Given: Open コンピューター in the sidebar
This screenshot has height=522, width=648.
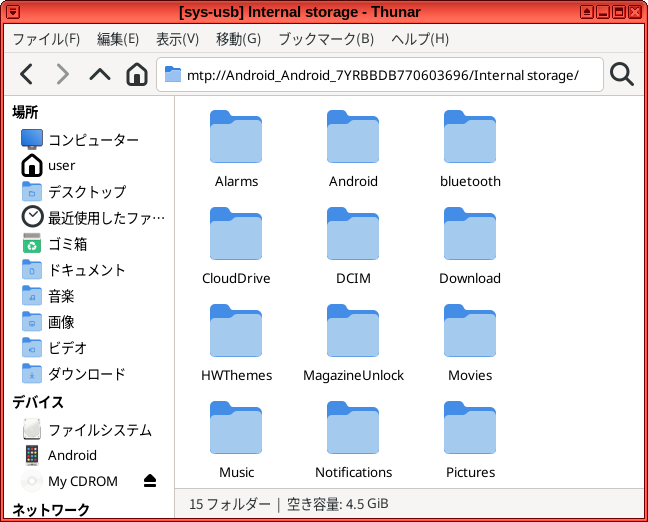Looking at the screenshot, I should click(89, 140).
